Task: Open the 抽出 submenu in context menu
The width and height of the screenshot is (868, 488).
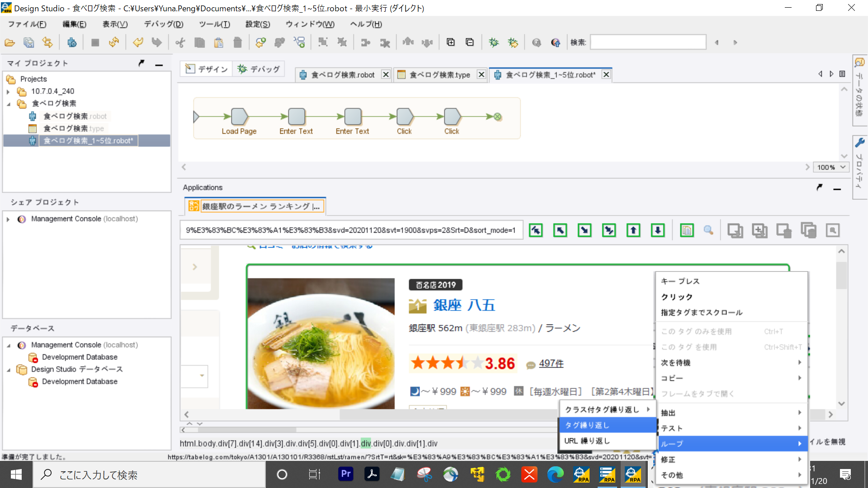Action: pyautogui.click(x=731, y=413)
